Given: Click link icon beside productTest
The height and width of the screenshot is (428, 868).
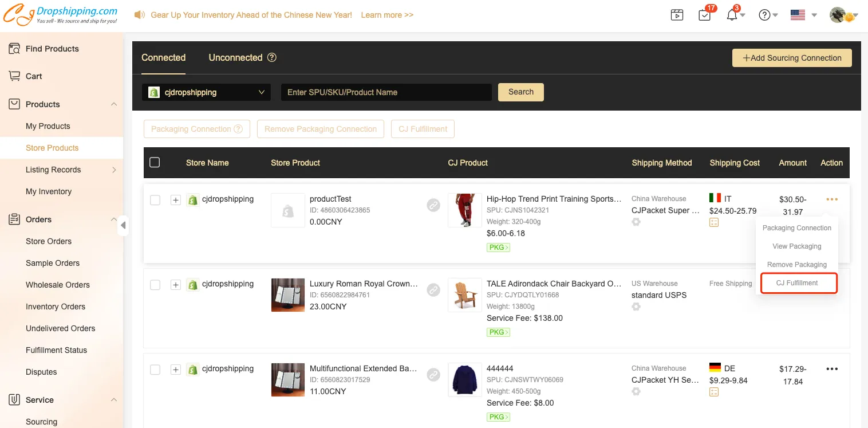Looking at the screenshot, I should pyautogui.click(x=433, y=205).
